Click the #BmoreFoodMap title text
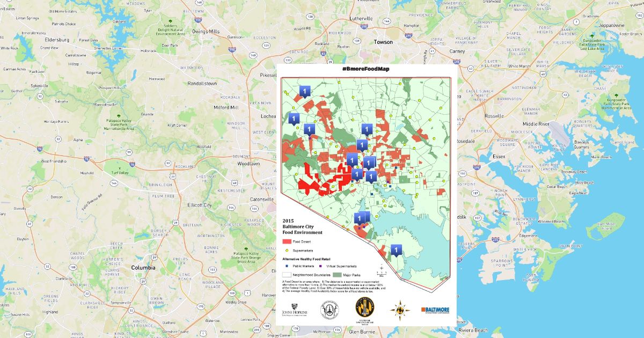 [365, 69]
